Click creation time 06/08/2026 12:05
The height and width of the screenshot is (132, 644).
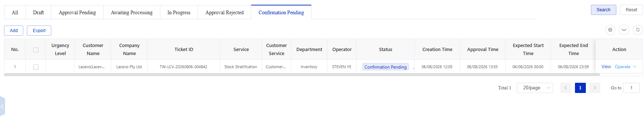point(437,67)
